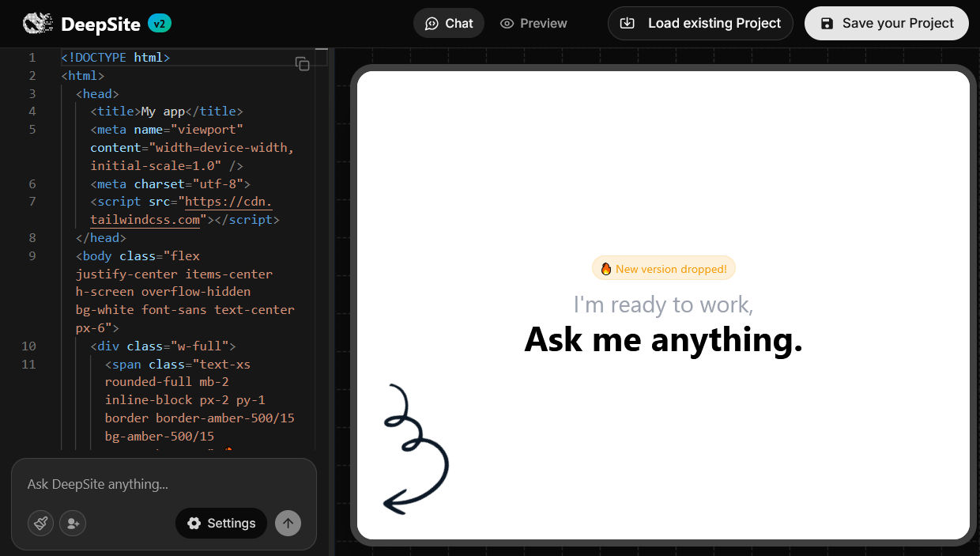Switch to the Chat tab
980x556 pixels.
pyautogui.click(x=449, y=23)
